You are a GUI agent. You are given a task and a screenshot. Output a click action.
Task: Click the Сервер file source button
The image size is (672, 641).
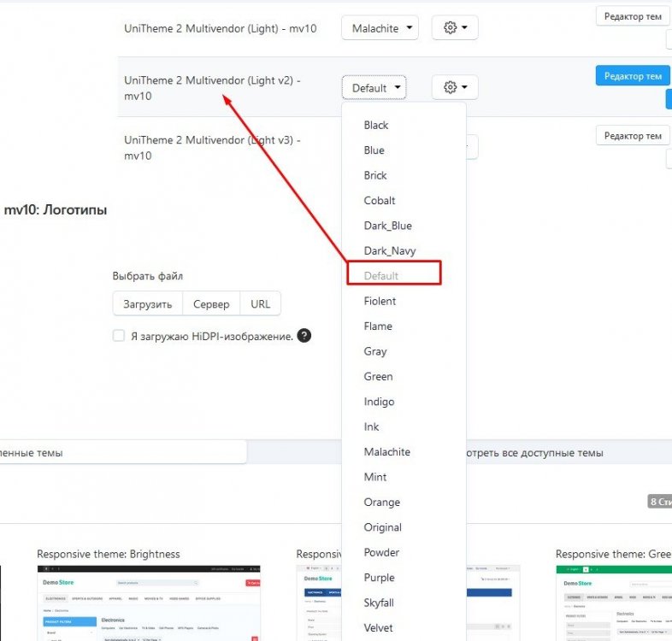pos(211,303)
